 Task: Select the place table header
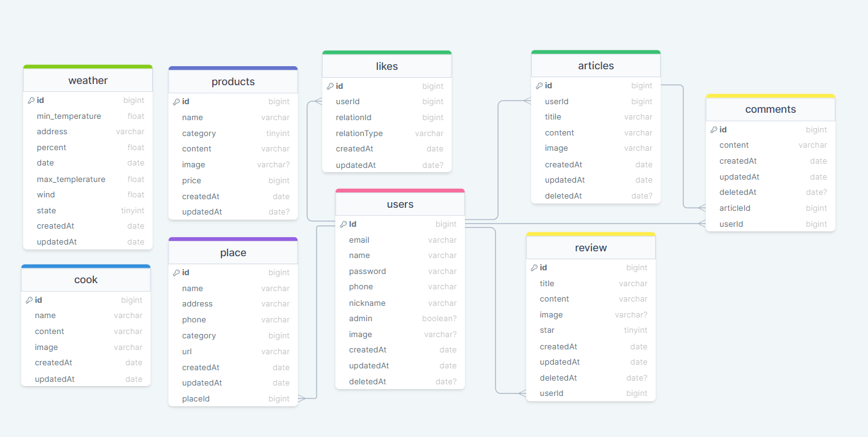pyautogui.click(x=233, y=253)
